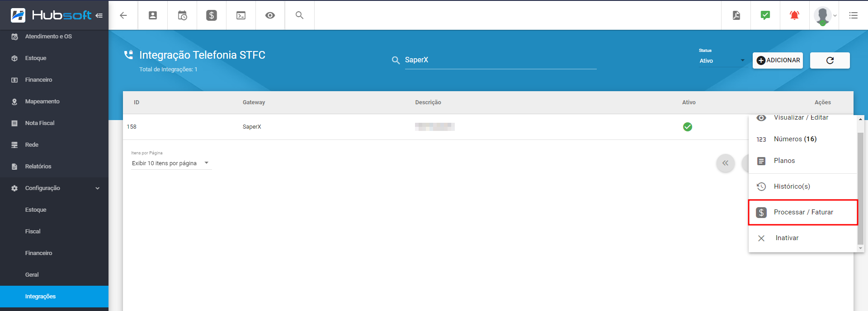
Task: Select Integrações in sidebar
Action: (54, 297)
